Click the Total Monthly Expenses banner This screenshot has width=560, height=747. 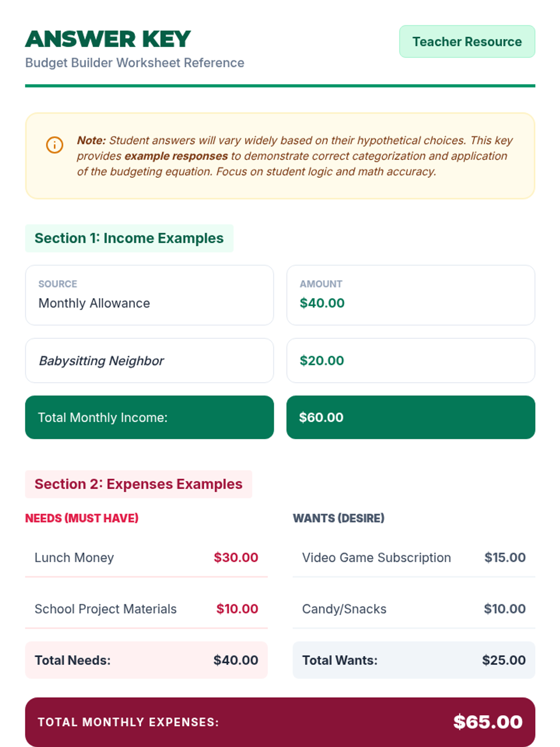click(280, 722)
